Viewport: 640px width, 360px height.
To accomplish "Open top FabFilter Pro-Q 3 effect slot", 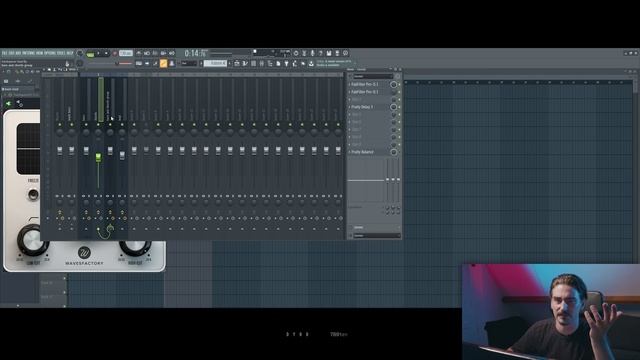I will [369, 84].
